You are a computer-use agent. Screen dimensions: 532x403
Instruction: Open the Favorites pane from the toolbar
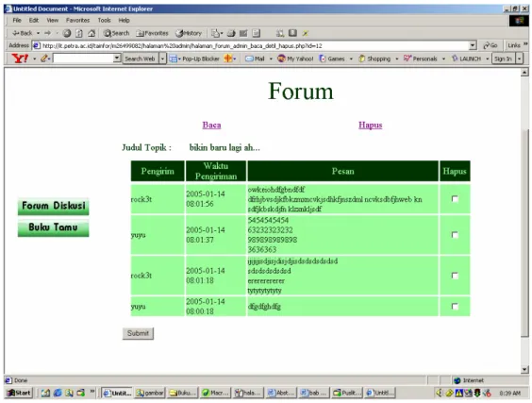point(152,33)
